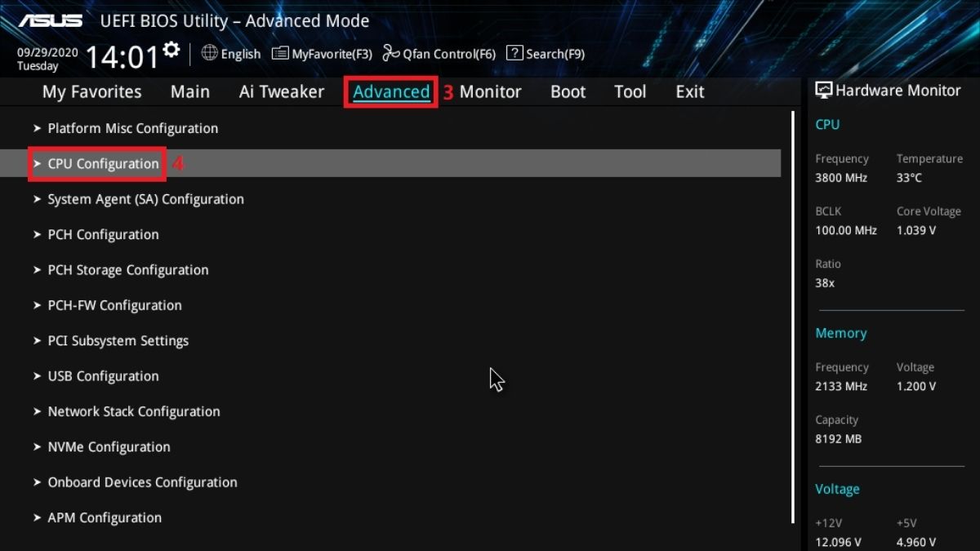Click the 8192 MB capacity value
Screen dimensions: 980x551
[x=838, y=438]
